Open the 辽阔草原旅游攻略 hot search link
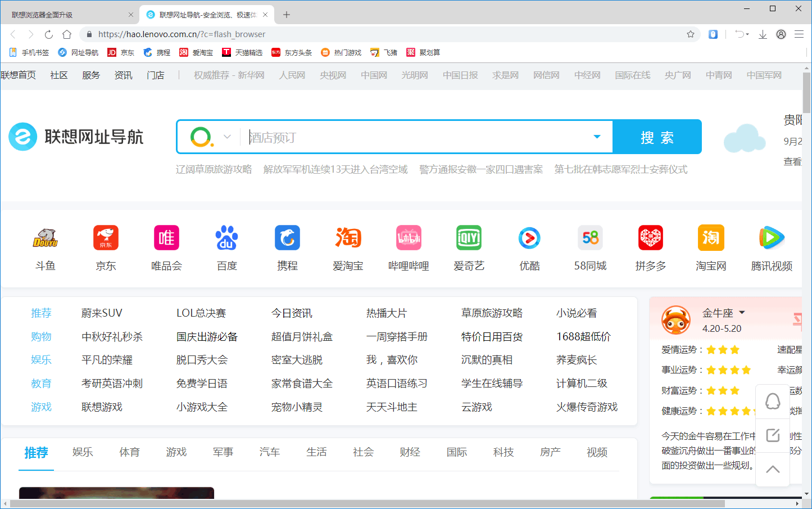This screenshot has height=509, width=812. coord(214,170)
